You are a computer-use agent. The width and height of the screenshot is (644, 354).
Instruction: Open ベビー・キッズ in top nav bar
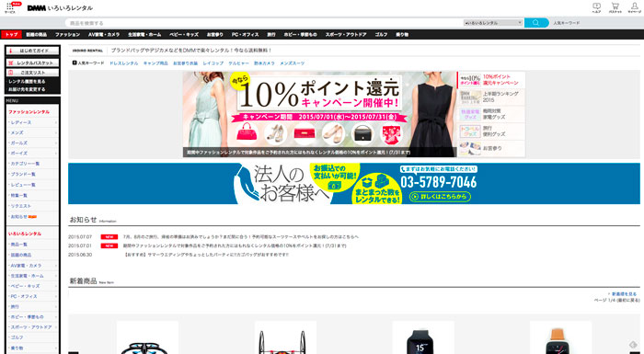coord(184,35)
